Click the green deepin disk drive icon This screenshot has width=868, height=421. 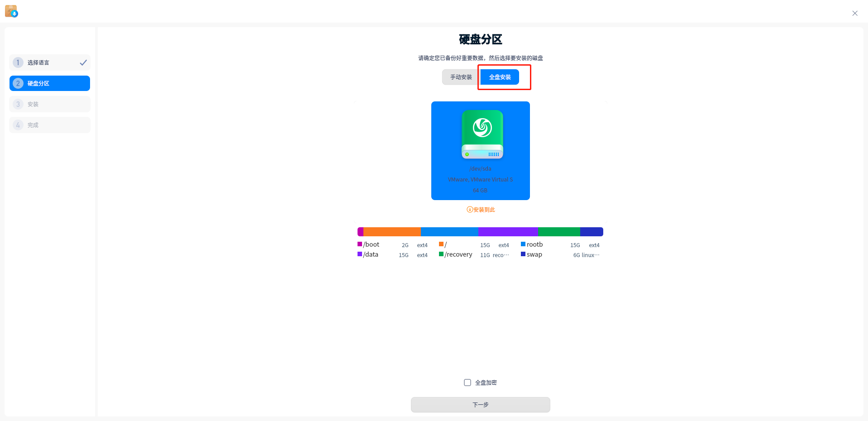pos(482,134)
